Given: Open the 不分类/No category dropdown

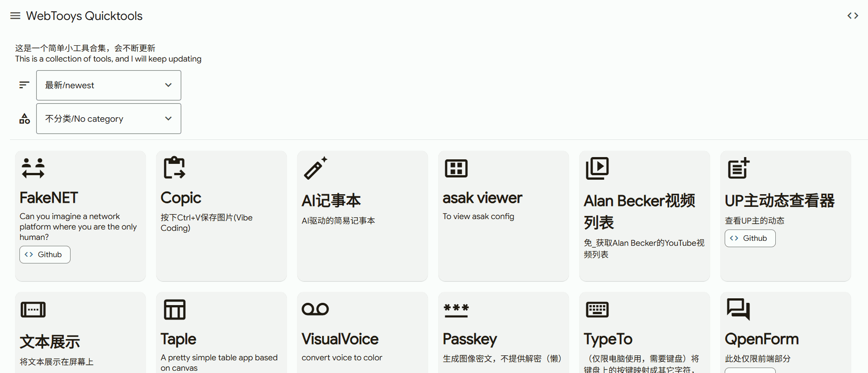Looking at the screenshot, I should [108, 119].
